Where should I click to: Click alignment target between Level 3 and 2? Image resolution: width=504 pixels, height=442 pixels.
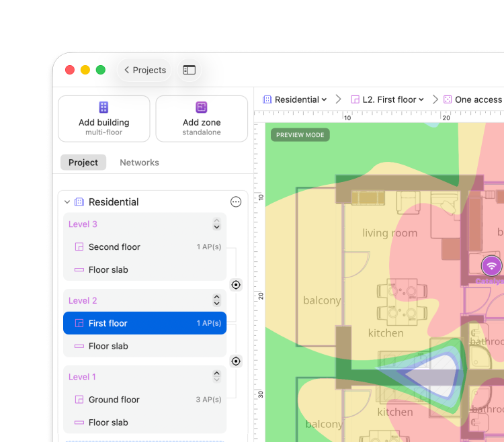pyautogui.click(x=236, y=285)
